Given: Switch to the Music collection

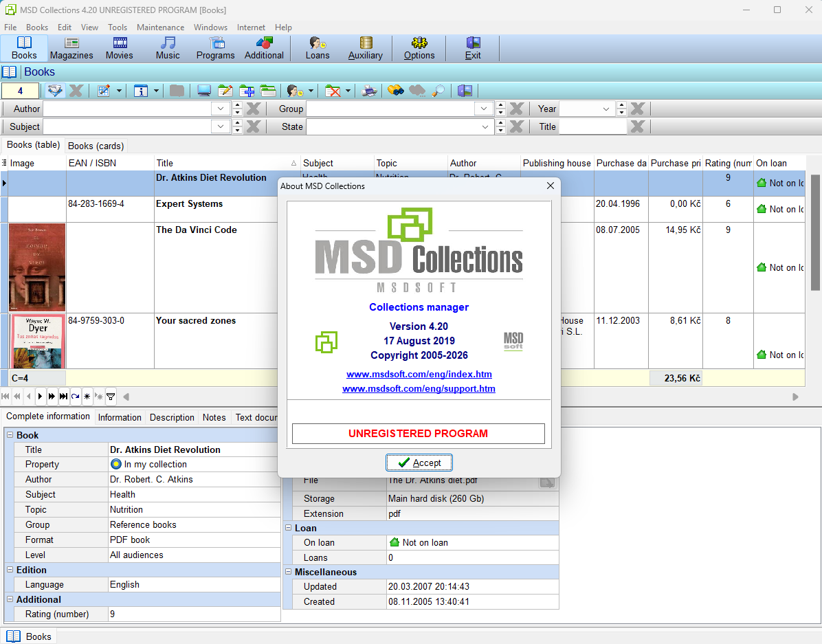Looking at the screenshot, I should tap(167, 48).
